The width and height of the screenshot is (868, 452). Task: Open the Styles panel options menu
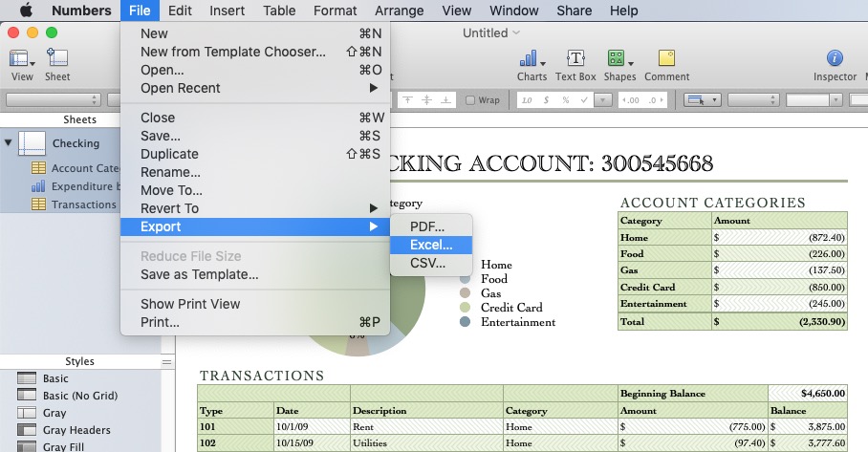pos(166,362)
